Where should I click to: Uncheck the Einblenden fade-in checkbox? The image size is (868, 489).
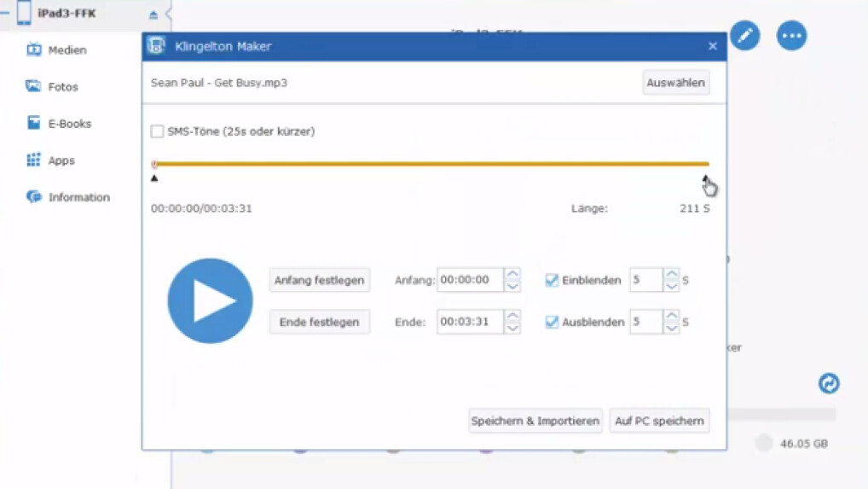pos(552,280)
